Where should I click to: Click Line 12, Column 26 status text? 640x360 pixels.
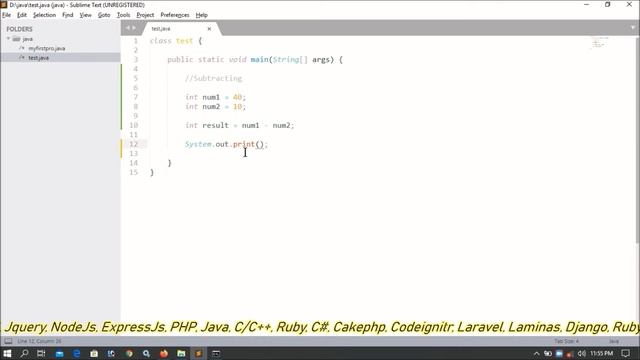coord(39,341)
